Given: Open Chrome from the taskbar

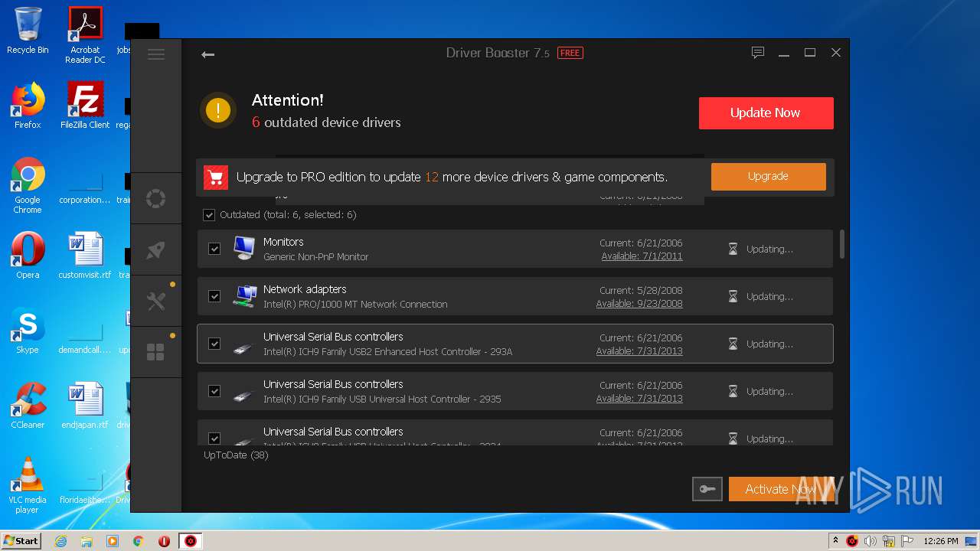Looking at the screenshot, I should pyautogui.click(x=139, y=541).
